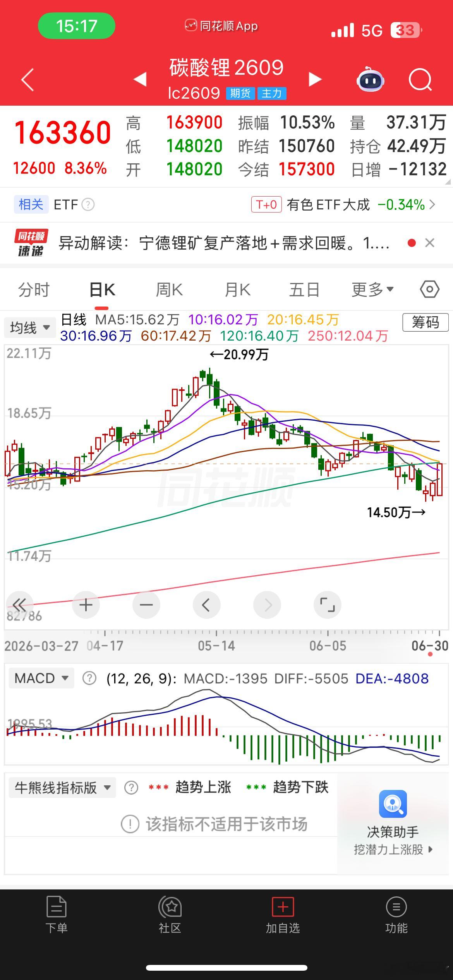Tap the 05-14 date marker
The width and height of the screenshot is (453, 980).
(x=216, y=646)
